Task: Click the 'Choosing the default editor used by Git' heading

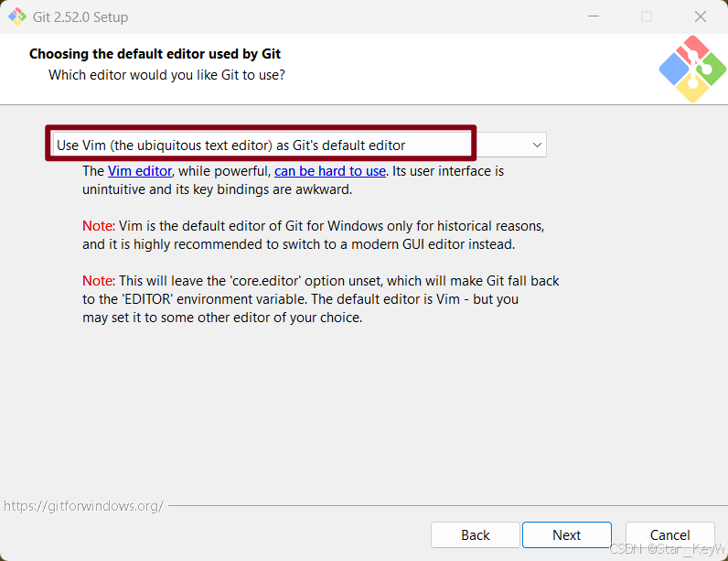Action: pyautogui.click(x=155, y=54)
